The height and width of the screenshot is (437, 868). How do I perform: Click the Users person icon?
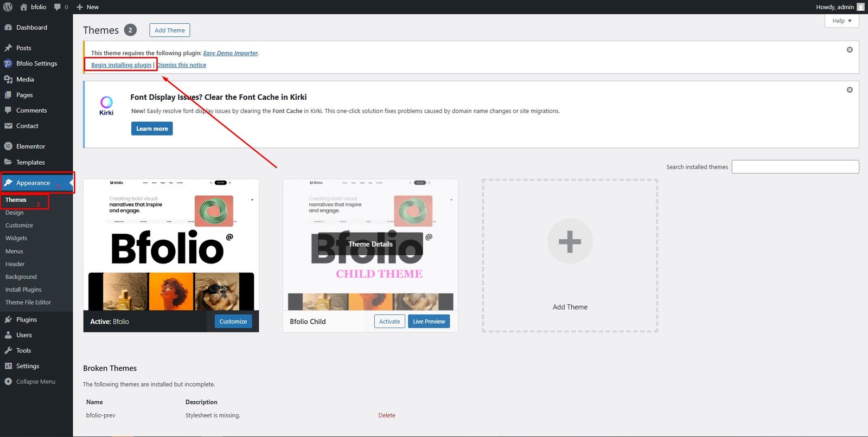coord(8,335)
